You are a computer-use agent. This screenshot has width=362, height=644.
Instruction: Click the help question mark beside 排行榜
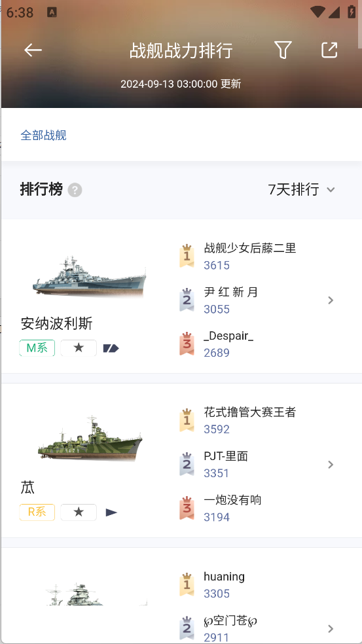(x=75, y=190)
